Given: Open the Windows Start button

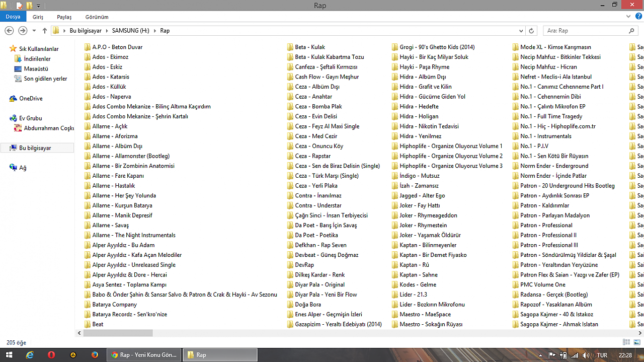Looking at the screenshot, I should click(x=10, y=355).
